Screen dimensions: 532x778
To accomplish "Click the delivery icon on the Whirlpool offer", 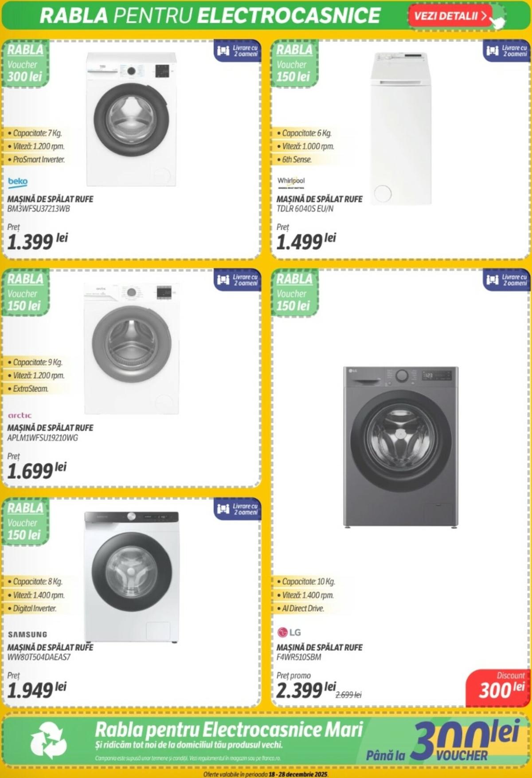I will 492,51.
